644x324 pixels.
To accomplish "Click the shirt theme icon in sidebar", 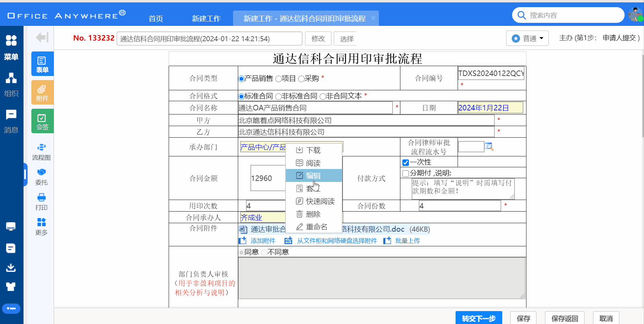I will click(x=11, y=287).
